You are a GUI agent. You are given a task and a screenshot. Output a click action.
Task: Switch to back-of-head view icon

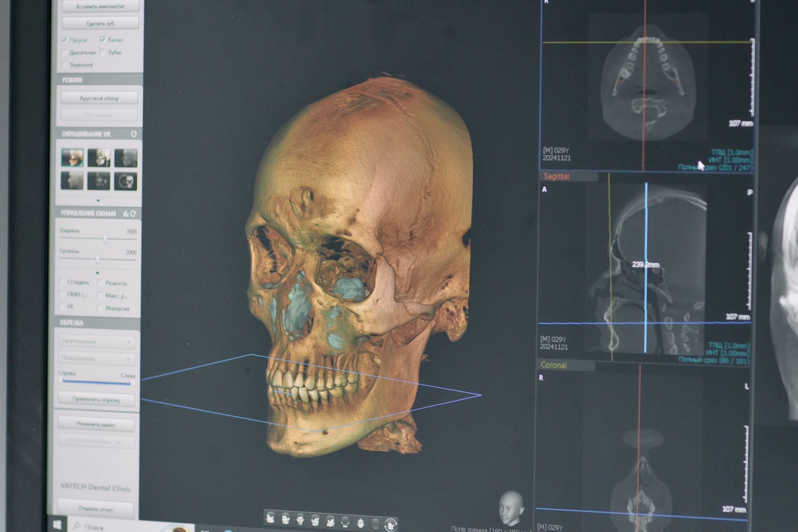tap(345, 522)
